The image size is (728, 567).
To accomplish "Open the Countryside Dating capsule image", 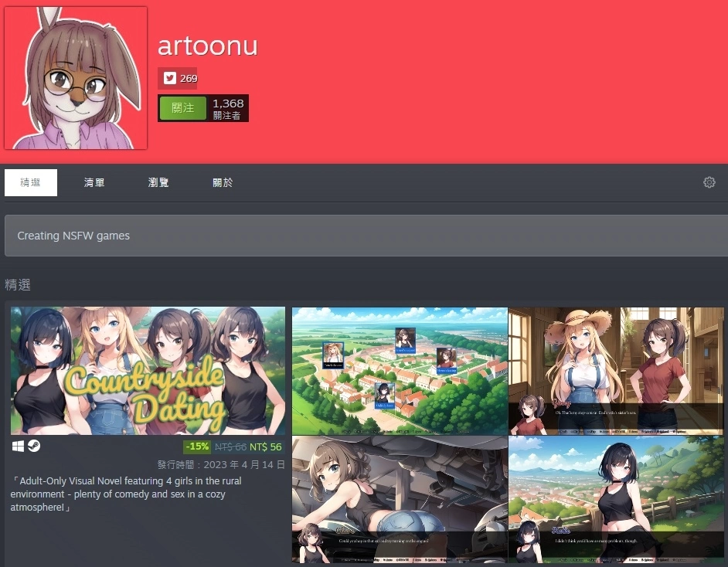I will coord(148,371).
